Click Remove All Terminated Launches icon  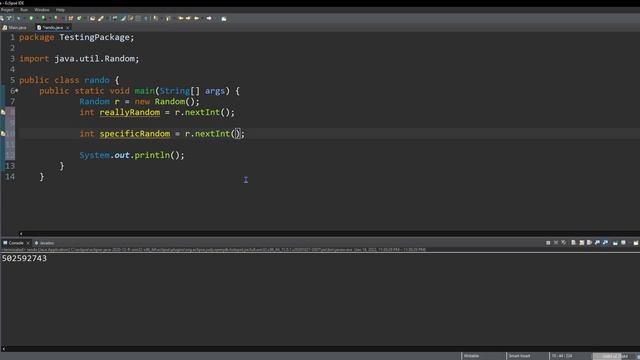pos(564,243)
